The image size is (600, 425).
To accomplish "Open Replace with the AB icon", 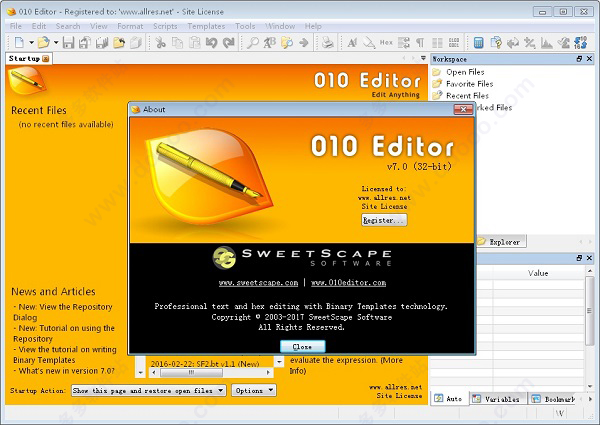I will point(269,42).
